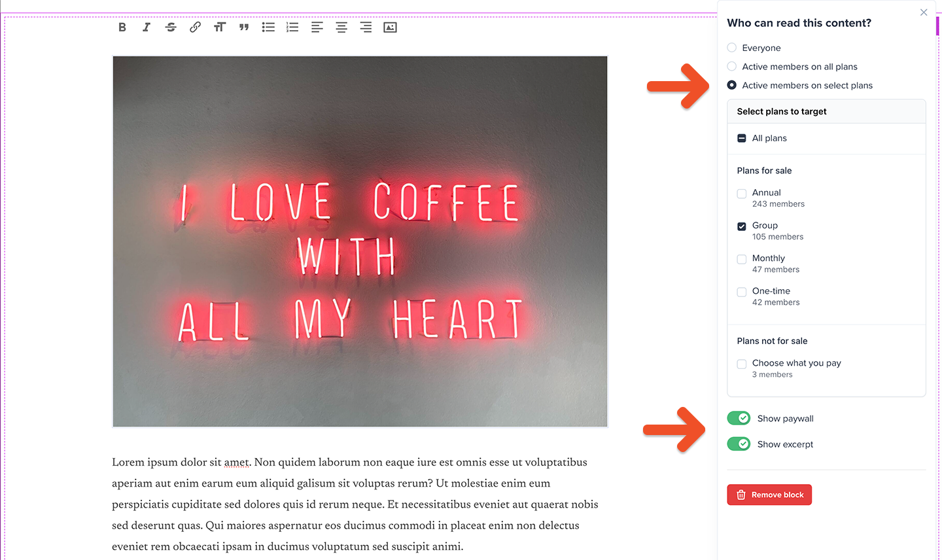Select the neon coffee sign image
The height and width of the screenshot is (560, 942).
click(360, 241)
